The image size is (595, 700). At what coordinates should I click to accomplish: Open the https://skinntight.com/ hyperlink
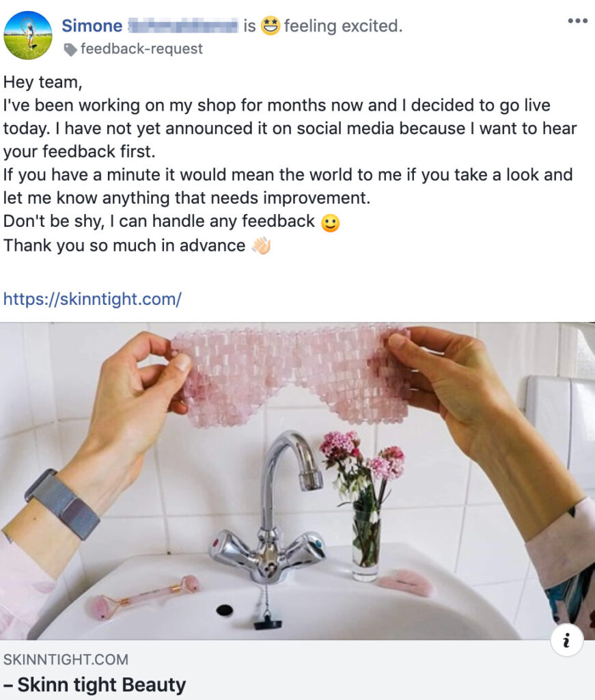pos(92,299)
